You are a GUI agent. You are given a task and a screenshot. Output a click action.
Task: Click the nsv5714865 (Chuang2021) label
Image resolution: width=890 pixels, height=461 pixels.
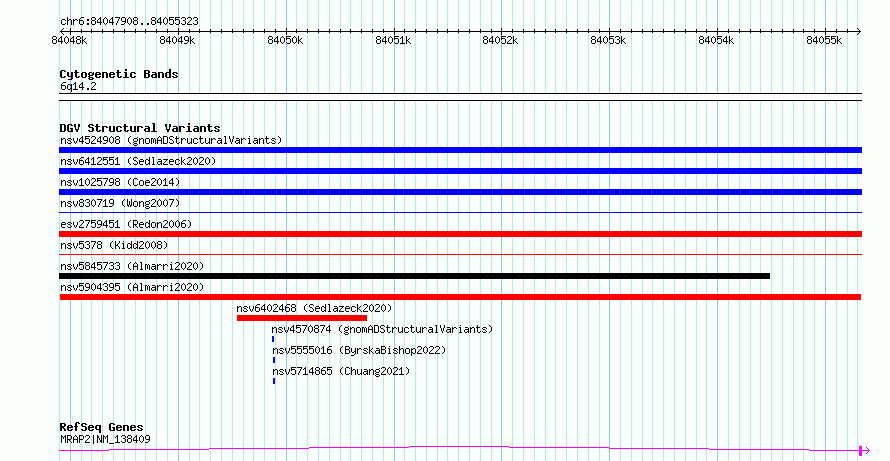click(341, 371)
